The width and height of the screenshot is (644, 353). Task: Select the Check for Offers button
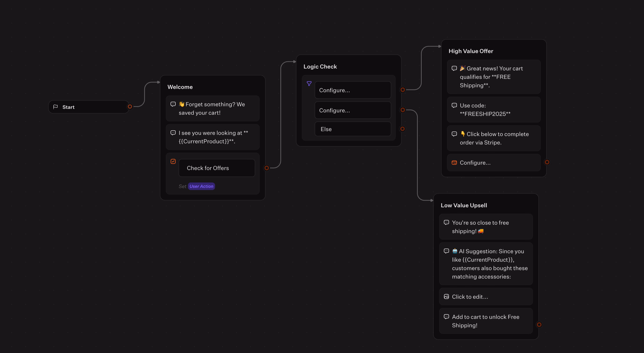[x=217, y=168]
